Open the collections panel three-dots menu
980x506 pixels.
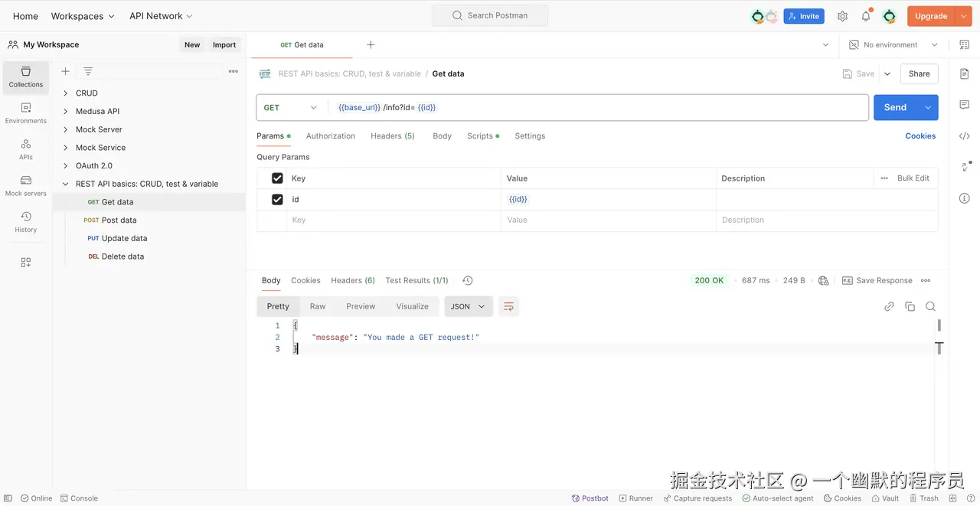click(x=234, y=71)
